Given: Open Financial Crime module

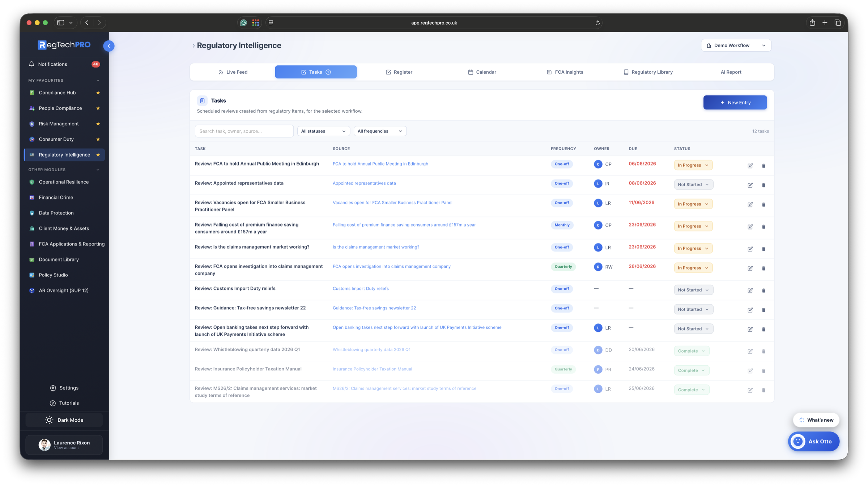Looking at the screenshot, I should (x=56, y=197).
